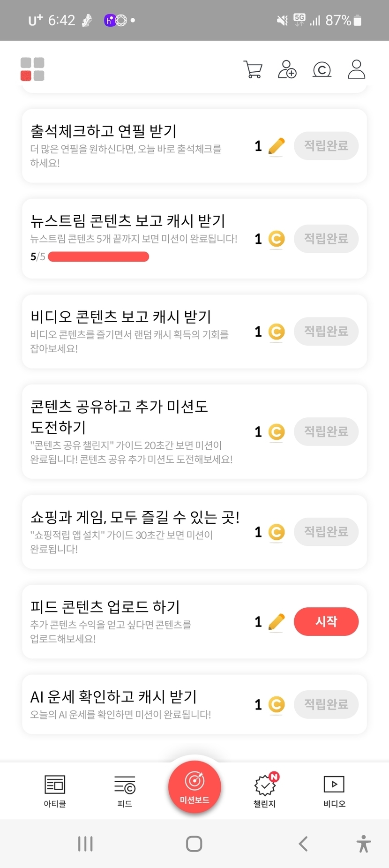The image size is (389, 868).
Task: Open Android recent apps button
Action: click(x=85, y=844)
